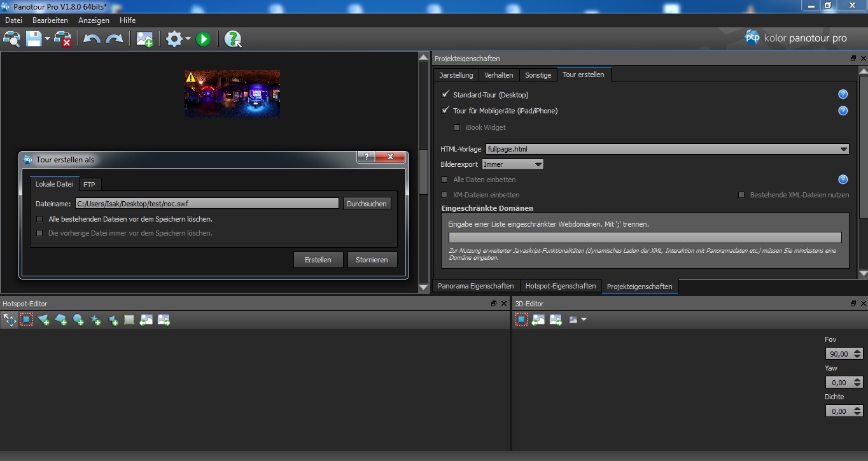Click the Dateiname path input field
The height and width of the screenshot is (461, 868).
click(206, 204)
